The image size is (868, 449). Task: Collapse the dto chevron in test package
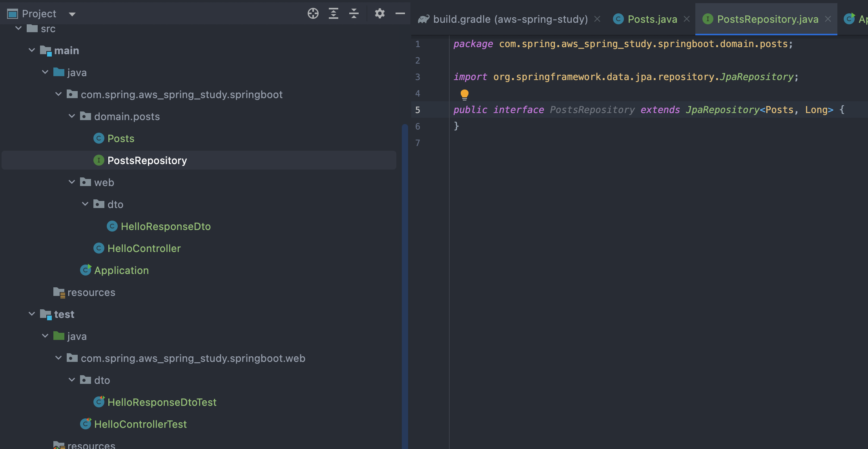72,380
